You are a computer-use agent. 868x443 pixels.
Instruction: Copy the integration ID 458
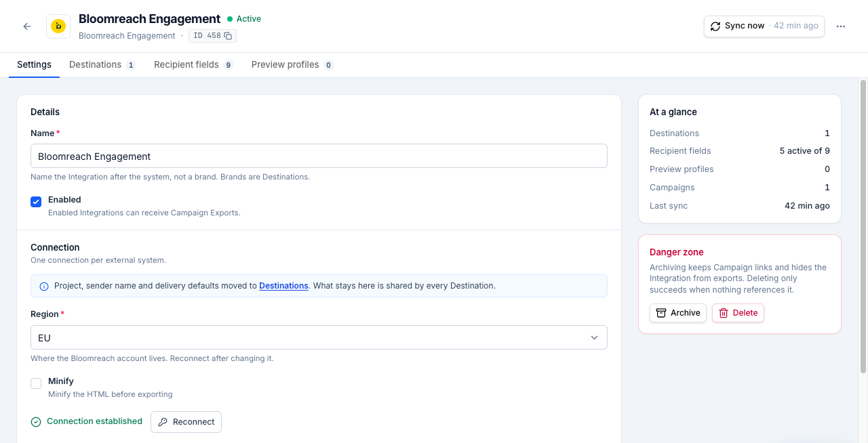229,36
